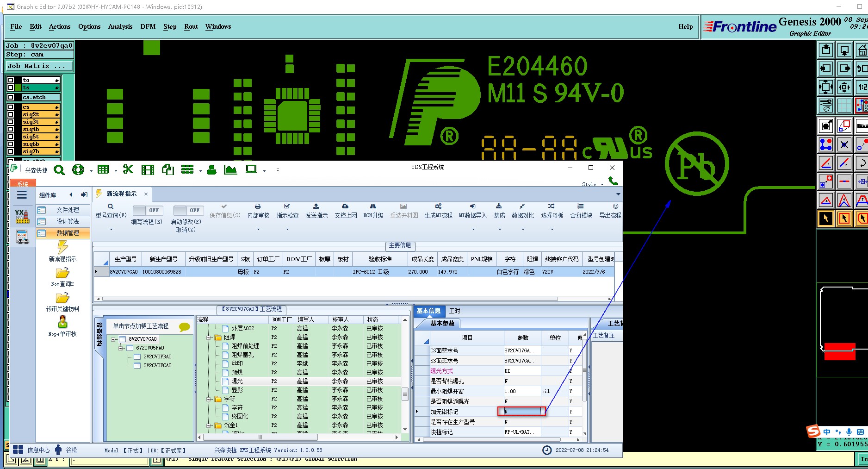Open the 文件处理 component group
The height and width of the screenshot is (469, 868).
(63, 210)
